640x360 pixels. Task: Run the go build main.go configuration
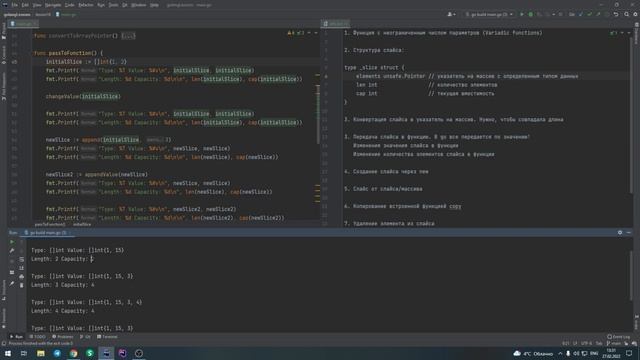(x=522, y=14)
